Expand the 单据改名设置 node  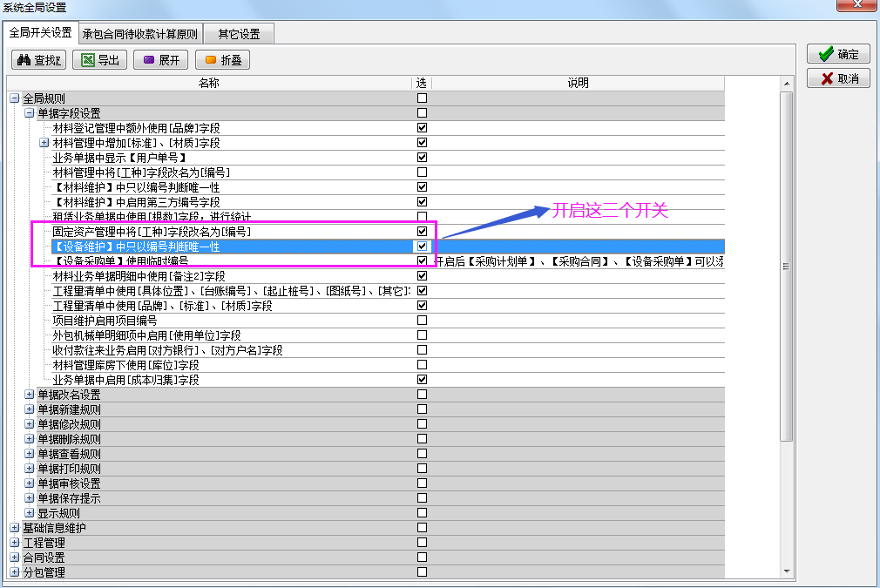pyautogui.click(x=29, y=395)
